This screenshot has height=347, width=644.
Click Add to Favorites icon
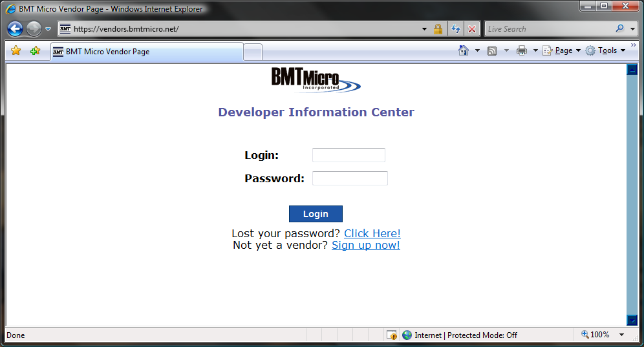point(36,50)
